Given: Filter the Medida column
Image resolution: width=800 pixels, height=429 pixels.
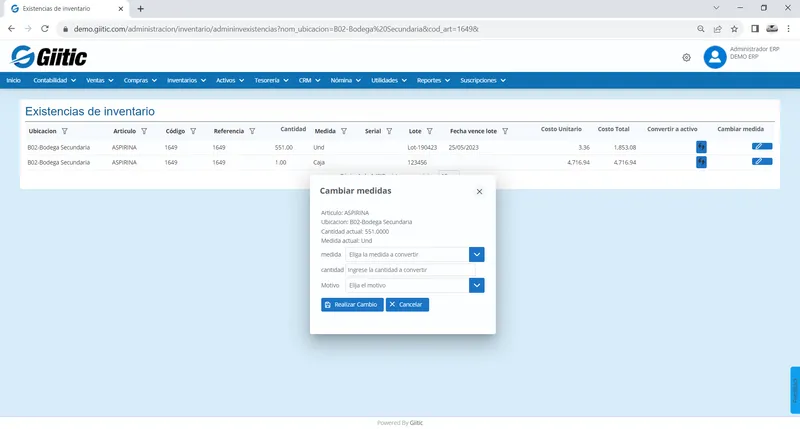Looking at the screenshot, I should click(x=344, y=131).
